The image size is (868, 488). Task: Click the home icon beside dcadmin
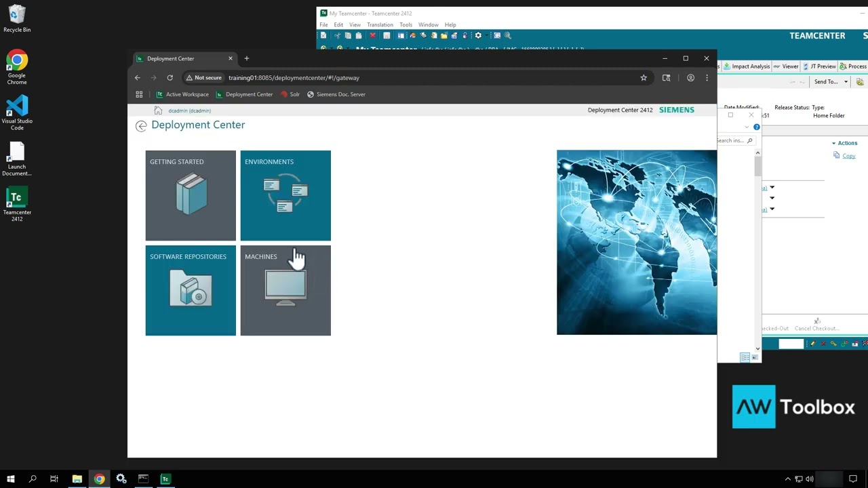click(x=158, y=110)
